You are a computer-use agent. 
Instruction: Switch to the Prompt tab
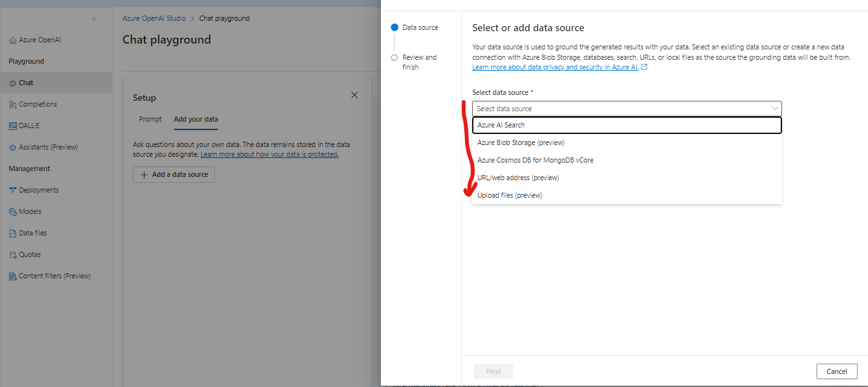[150, 120]
